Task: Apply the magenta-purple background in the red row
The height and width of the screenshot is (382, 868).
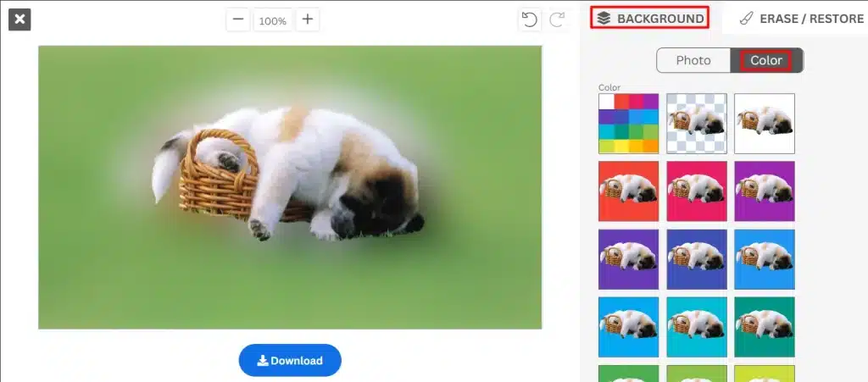Action: [765, 191]
